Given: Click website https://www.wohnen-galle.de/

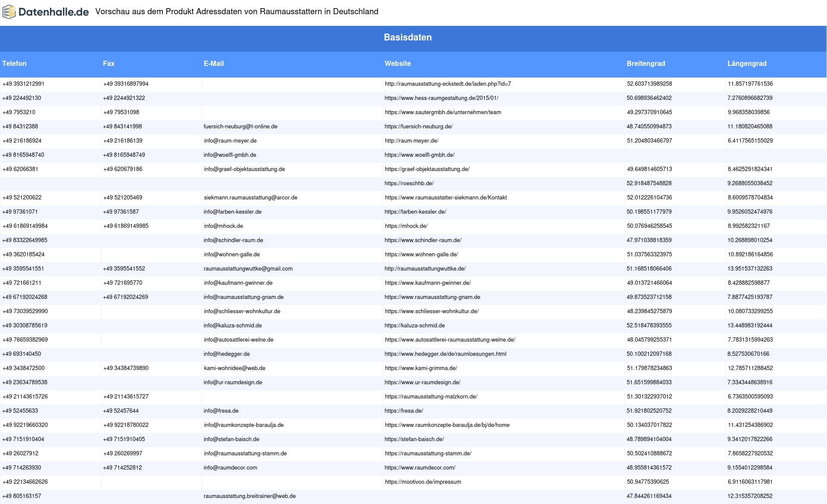Looking at the screenshot, I should click(422, 255).
